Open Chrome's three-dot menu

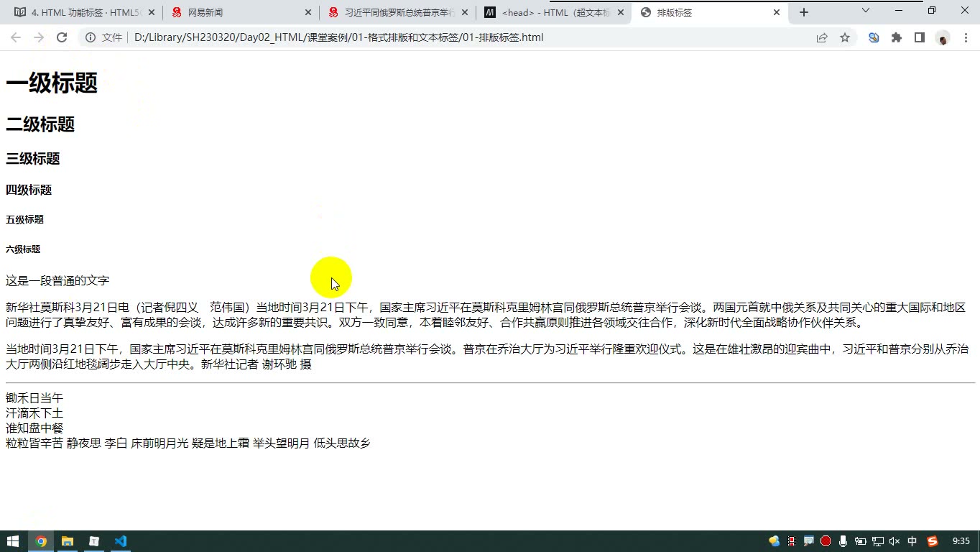(x=966, y=37)
